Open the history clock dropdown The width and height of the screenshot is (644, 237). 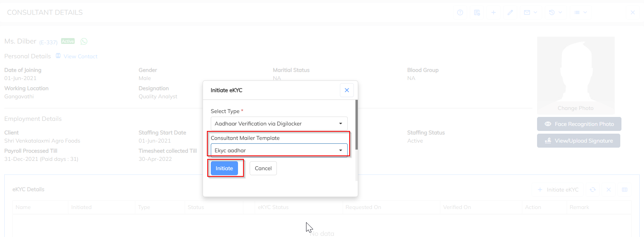(555, 12)
